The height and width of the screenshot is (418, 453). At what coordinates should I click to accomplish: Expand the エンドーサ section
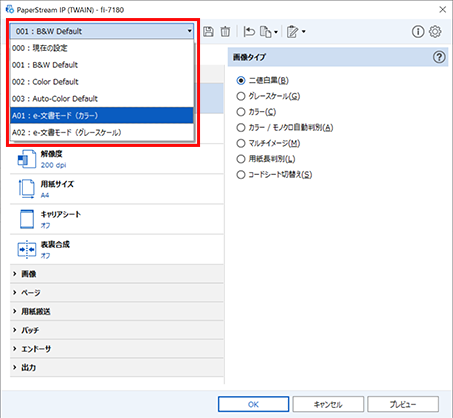coord(117,349)
